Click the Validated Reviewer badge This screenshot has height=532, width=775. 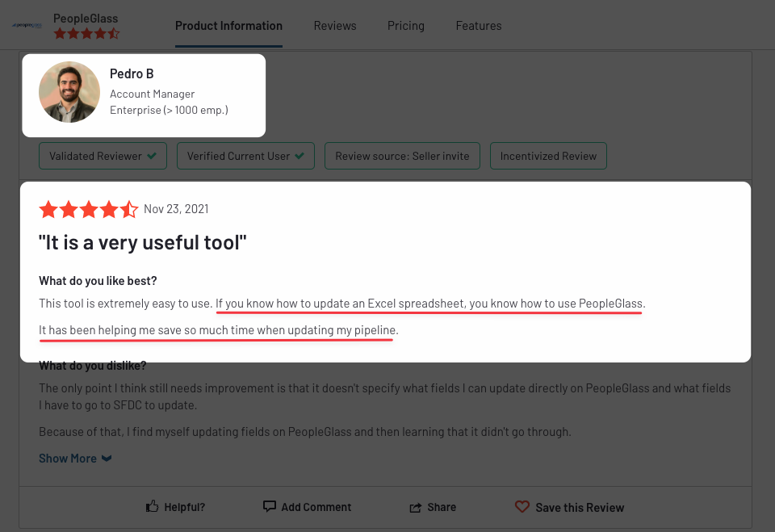point(103,156)
